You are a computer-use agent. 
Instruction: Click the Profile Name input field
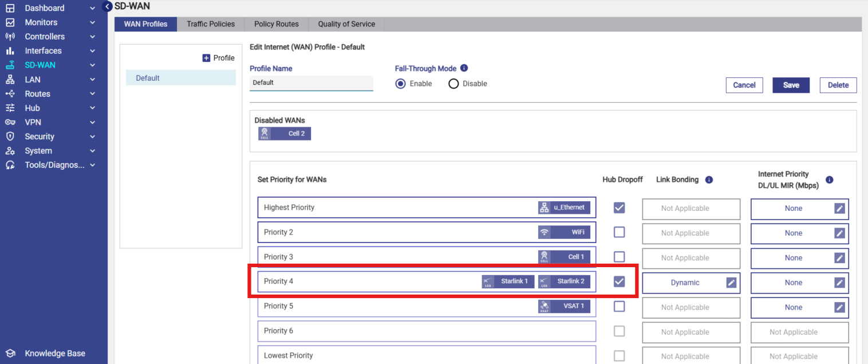pos(311,83)
